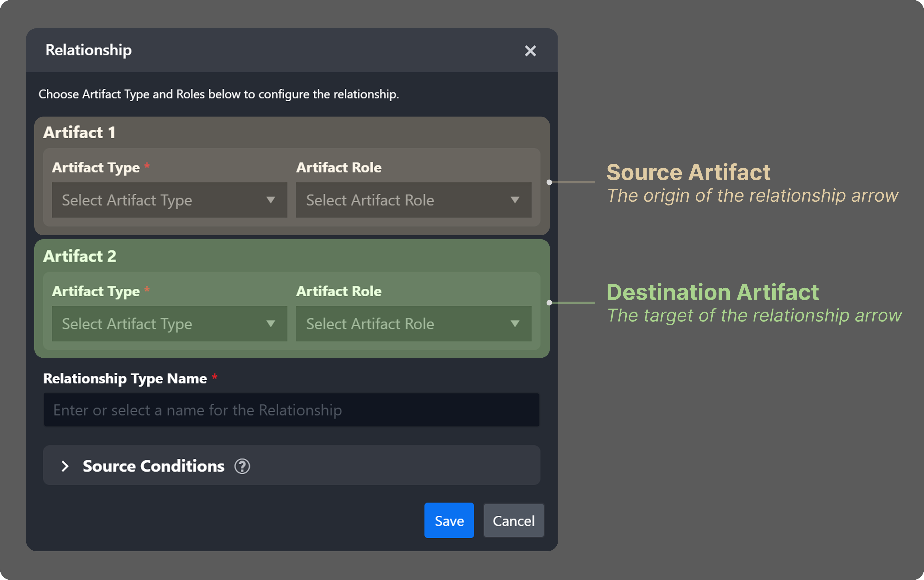Image resolution: width=924 pixels, height=580 pixels.
Task: Click the 'Choose Artifact Type and Roles' instruction text
Action: [219, 94]
